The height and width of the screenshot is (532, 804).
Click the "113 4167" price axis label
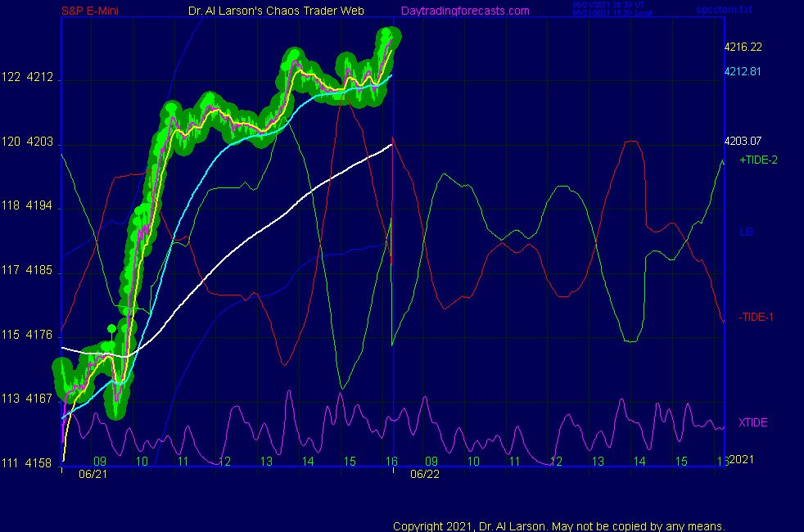27,399
